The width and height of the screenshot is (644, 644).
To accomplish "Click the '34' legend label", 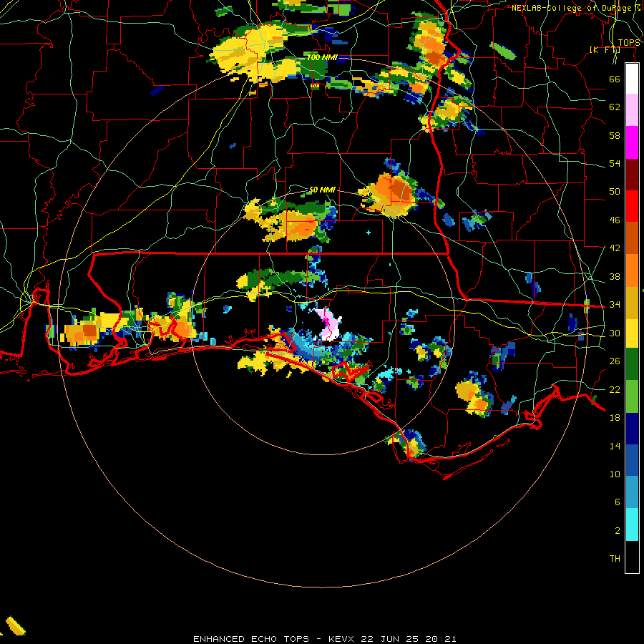I will (x=615, y=305).
